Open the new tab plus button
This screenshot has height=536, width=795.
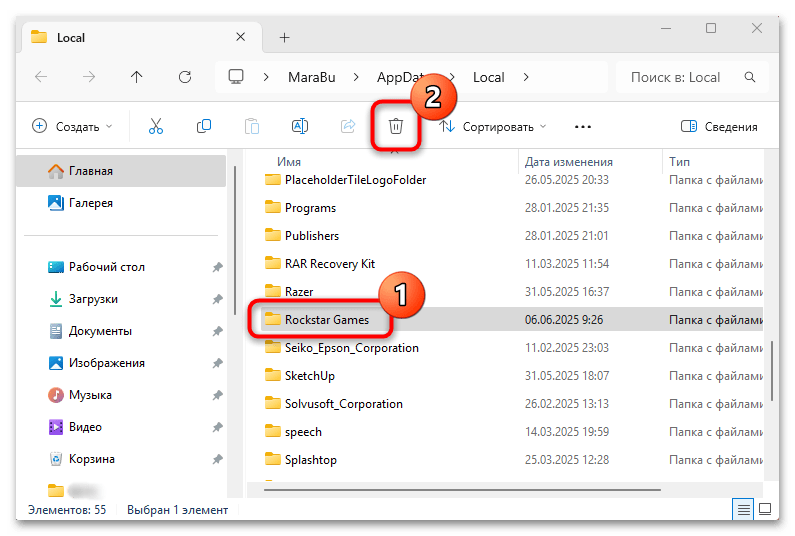point(284,37)
